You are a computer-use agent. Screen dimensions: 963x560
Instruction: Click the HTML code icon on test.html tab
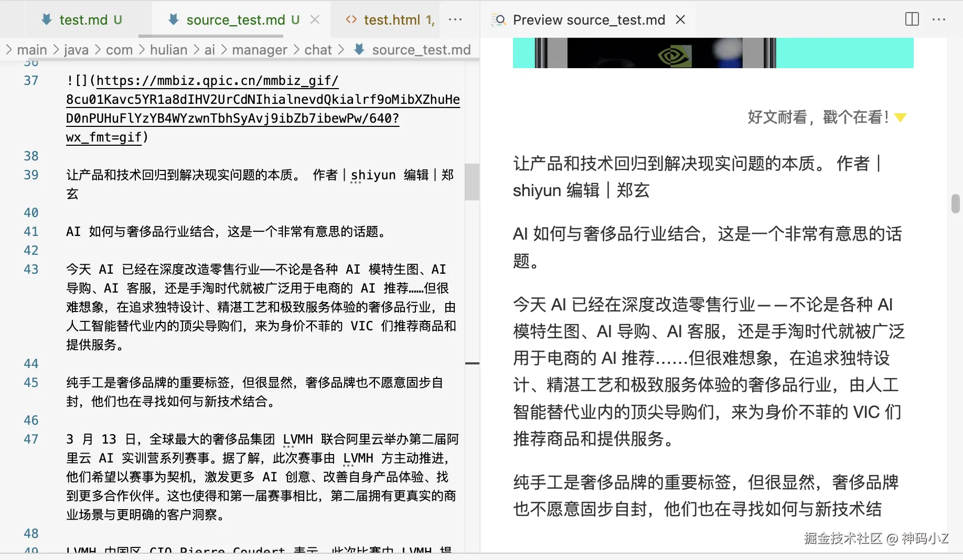tap(351, 19)
